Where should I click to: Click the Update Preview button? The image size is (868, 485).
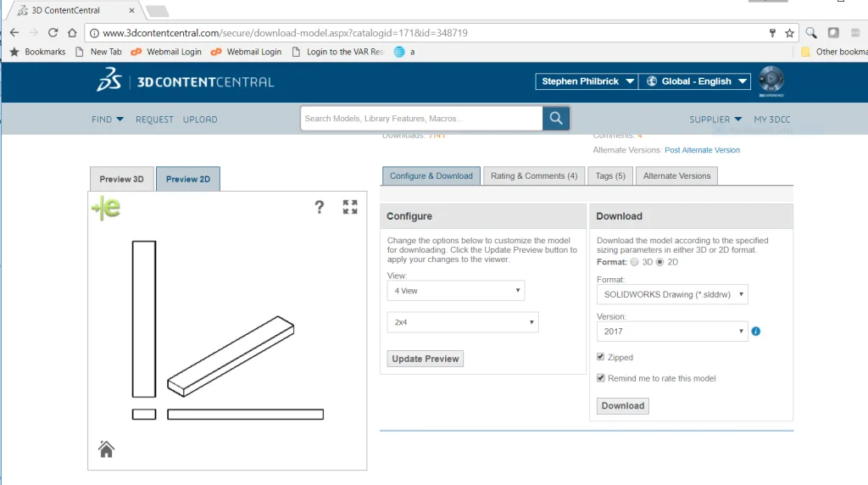(x=426, y=359)
